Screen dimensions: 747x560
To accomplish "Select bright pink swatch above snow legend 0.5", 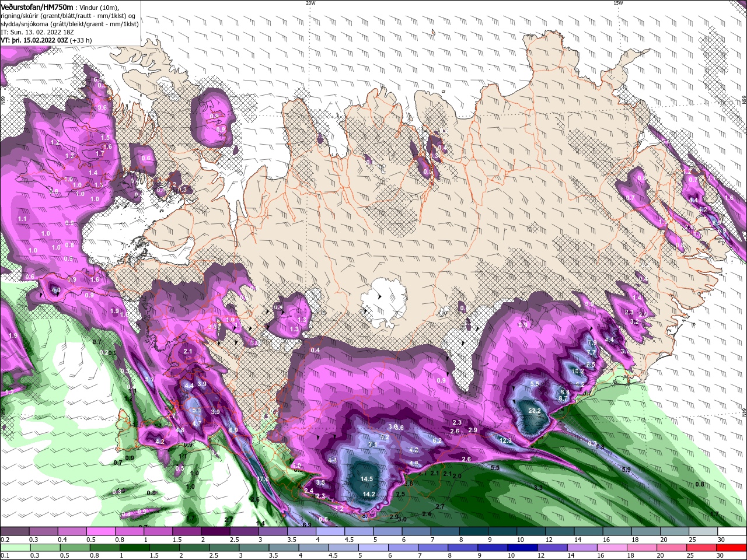I will click(x=100, y=531).
